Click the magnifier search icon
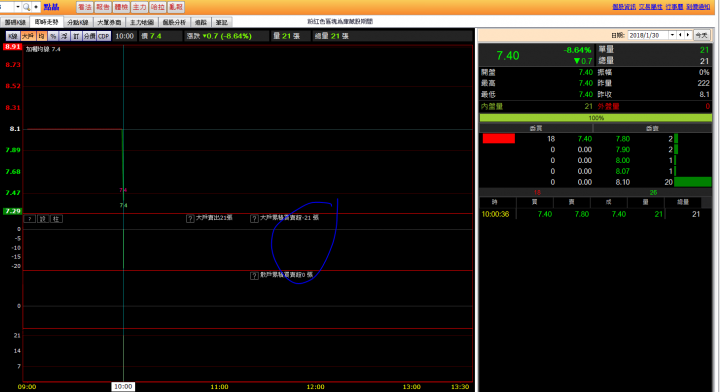The height and width of the screenshot is (392, 720). coord(26,7)
